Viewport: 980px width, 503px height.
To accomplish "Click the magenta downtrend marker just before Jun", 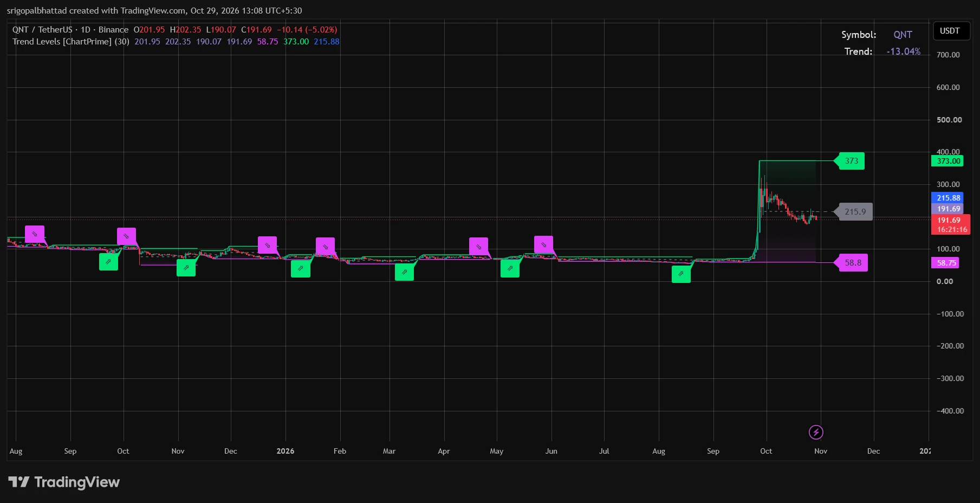I will pos(543,244).
